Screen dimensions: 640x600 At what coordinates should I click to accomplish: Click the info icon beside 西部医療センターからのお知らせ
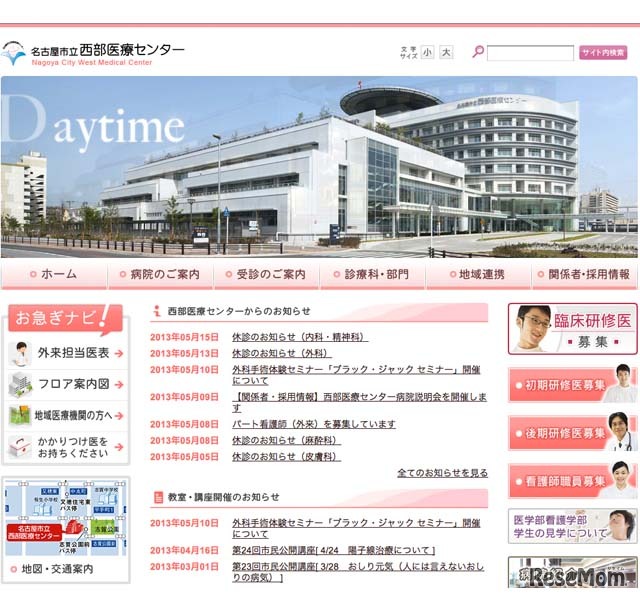(157, 311)
